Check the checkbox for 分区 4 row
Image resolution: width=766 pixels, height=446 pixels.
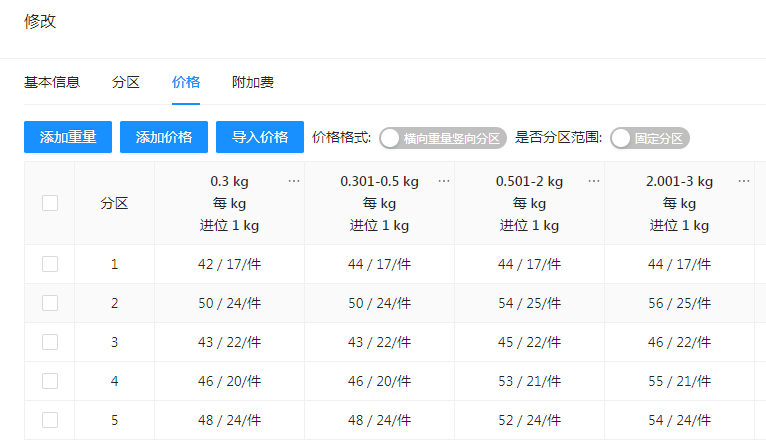50,381
